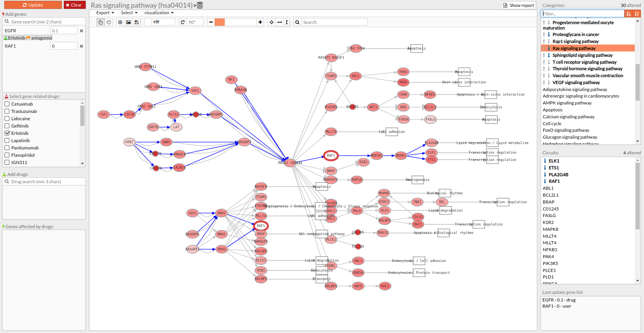The image size is (644, 333).
Task: Click the save disk icon in toolbar
Action: tap(136, 22)
